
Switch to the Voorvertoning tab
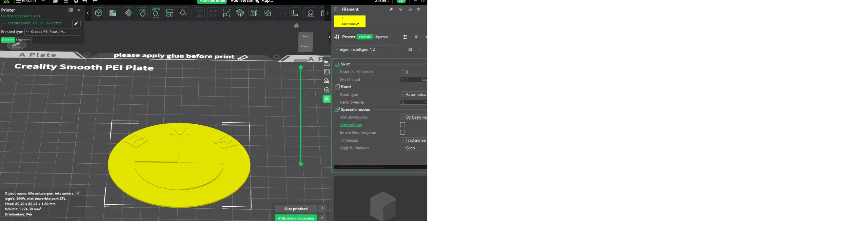pos(244,1)
